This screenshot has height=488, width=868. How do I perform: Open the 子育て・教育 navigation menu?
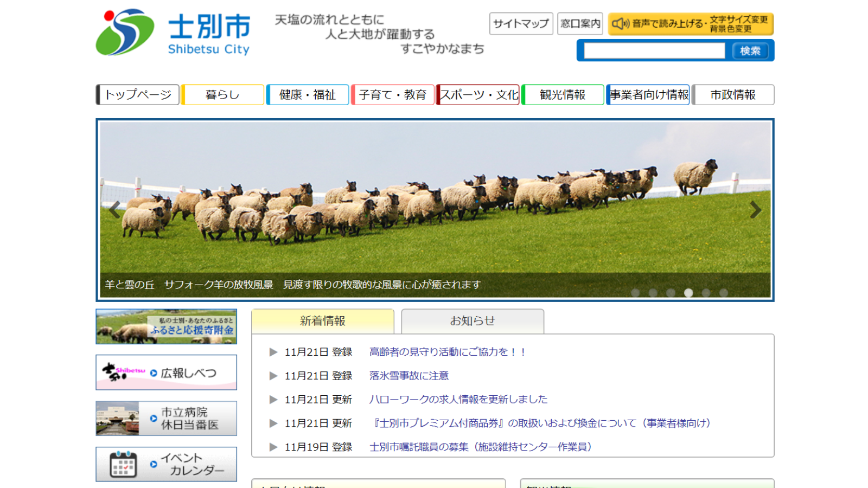pyautogui.click(x=392, y=95)
